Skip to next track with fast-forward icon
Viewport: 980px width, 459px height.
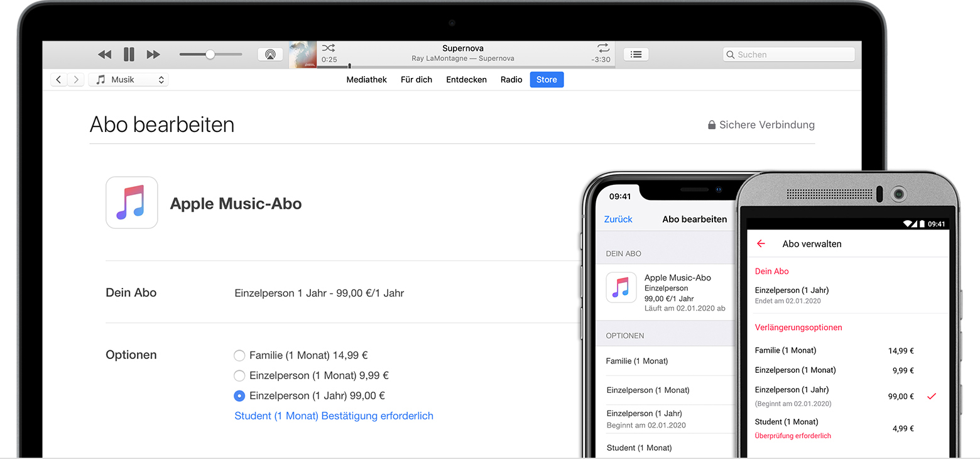(153, 55)
